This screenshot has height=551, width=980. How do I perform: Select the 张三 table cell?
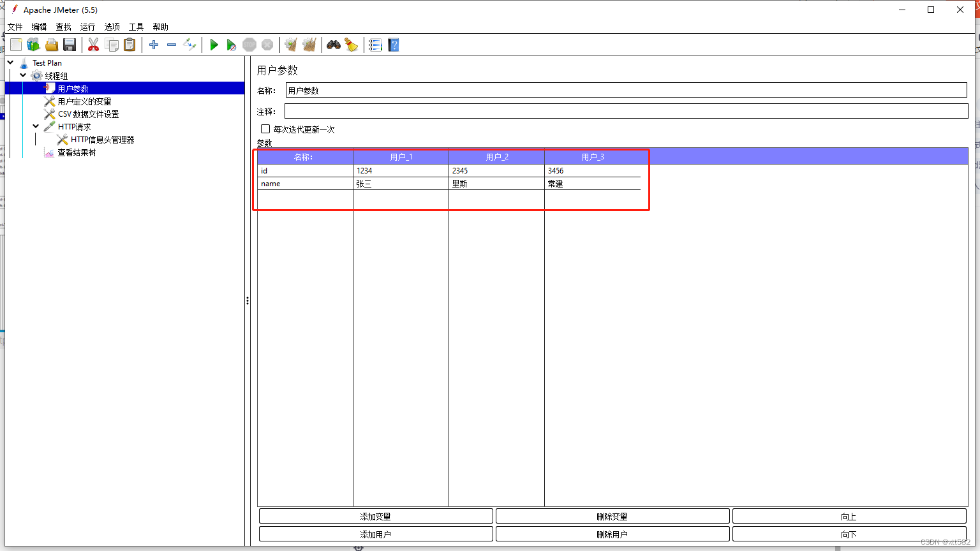click(x=401, y=183)
